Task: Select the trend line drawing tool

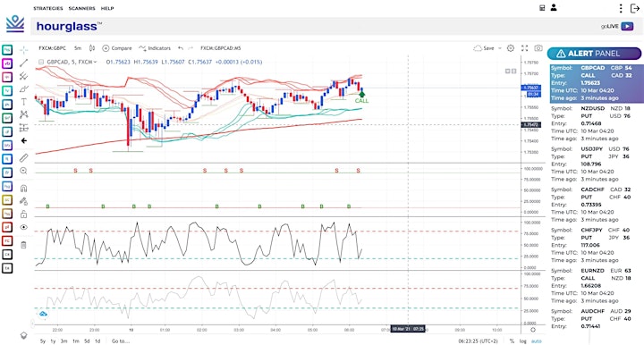Action: click(24, 63)
